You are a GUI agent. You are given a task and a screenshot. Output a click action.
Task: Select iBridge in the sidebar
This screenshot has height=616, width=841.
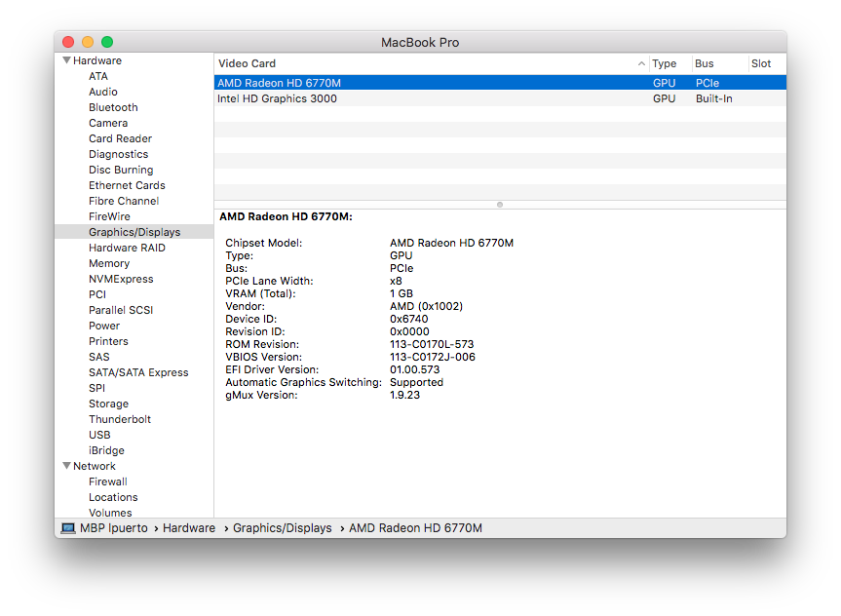pyautogui.click(x=106, y=449)
